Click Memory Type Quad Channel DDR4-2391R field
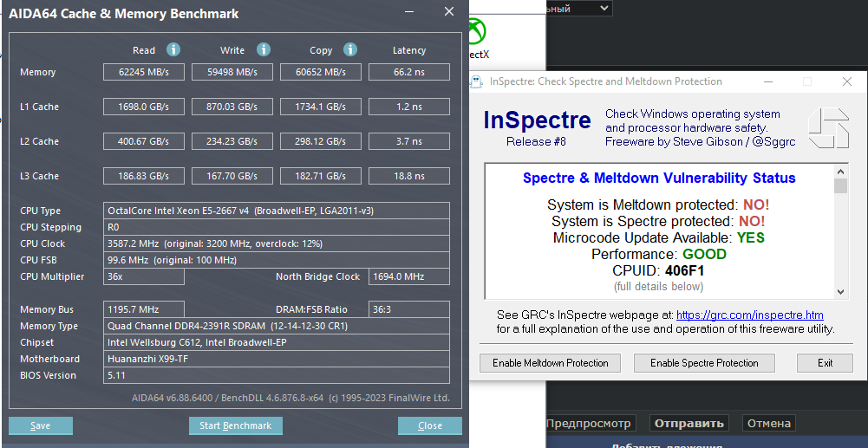The height and width of the screenshot is (448, 868). pyautogui.click(x=277, y=326)
